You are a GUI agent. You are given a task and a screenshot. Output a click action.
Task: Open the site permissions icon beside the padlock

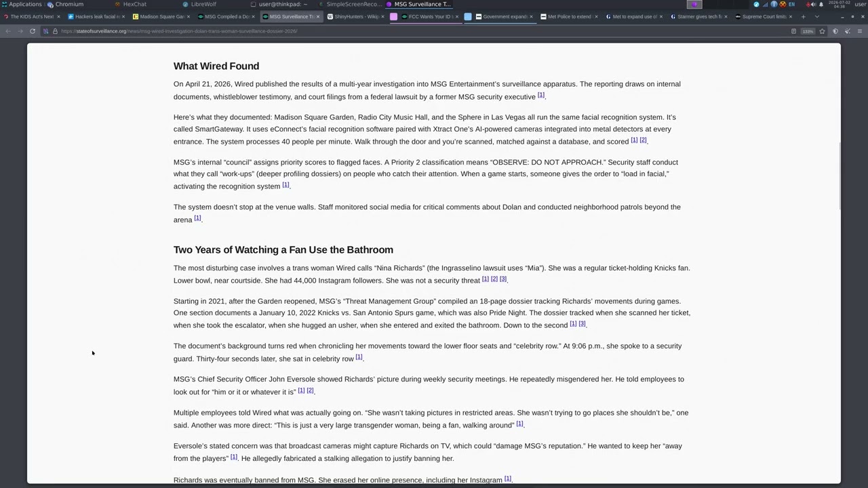click(x=46, y=31)
